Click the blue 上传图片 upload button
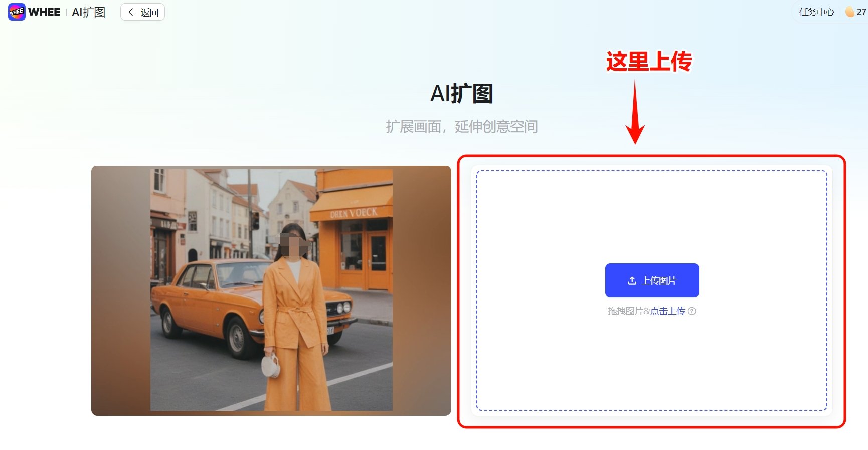The width and height of the screenshot is (868, 450). click(x=652, y=280)
